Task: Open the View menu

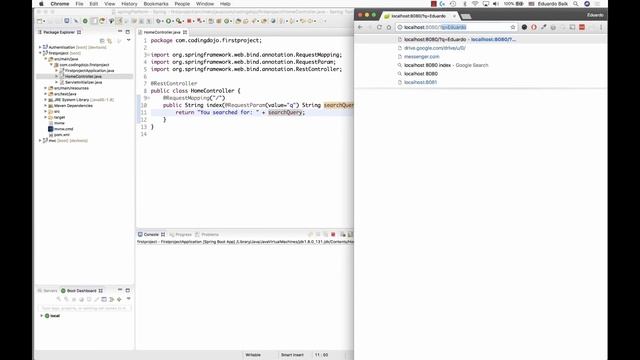Action: click(109, 4)
